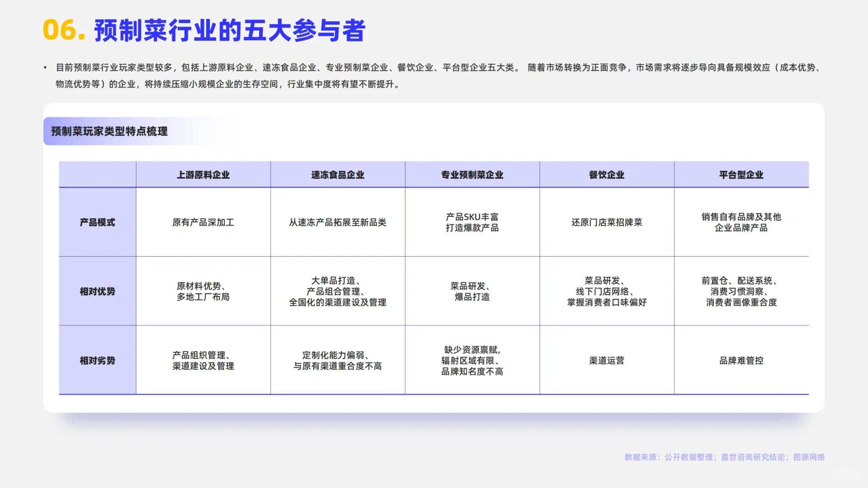This screenshot has height=488, width=868.
Task: Select the 相对劣势 row header
Action: 97,361
